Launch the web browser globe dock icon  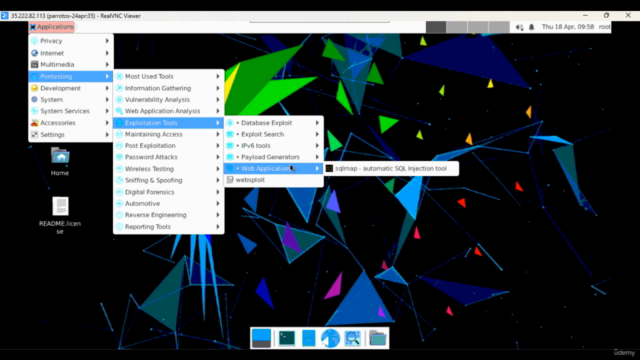[x=330, y=338]
